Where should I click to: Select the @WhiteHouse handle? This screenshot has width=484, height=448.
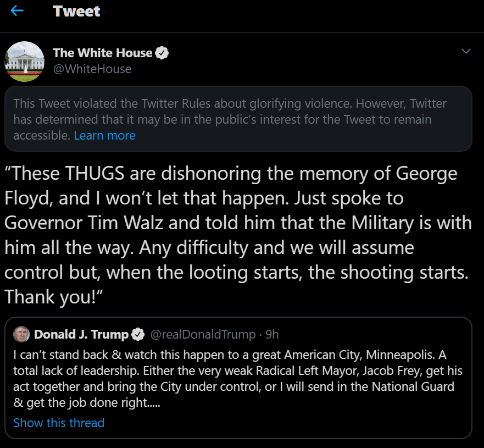coord(92,69)
